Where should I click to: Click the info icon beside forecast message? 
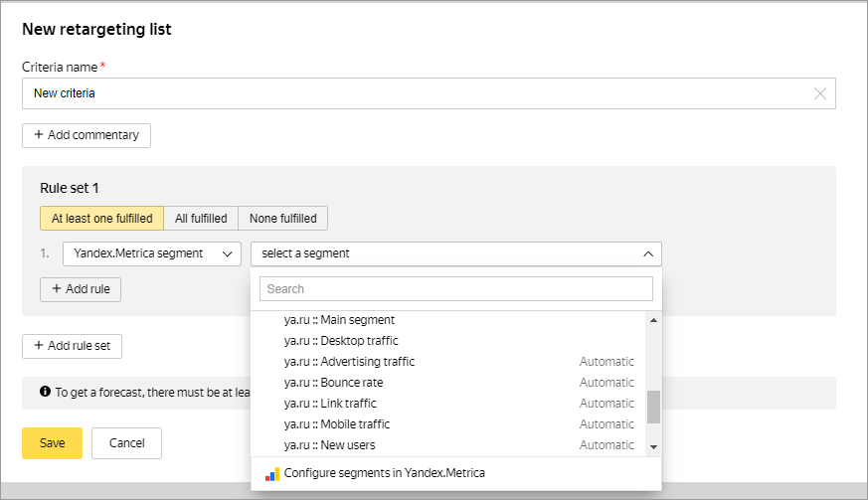[x=46, y=393]
